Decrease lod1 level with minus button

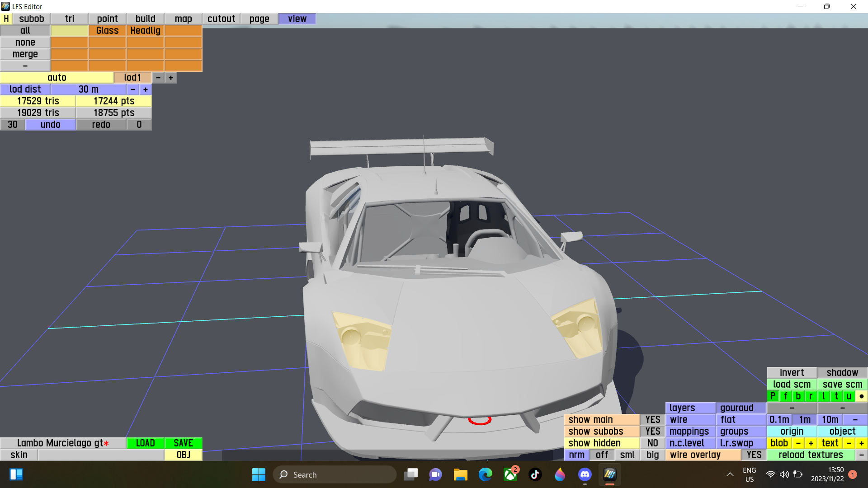[158, 78]
